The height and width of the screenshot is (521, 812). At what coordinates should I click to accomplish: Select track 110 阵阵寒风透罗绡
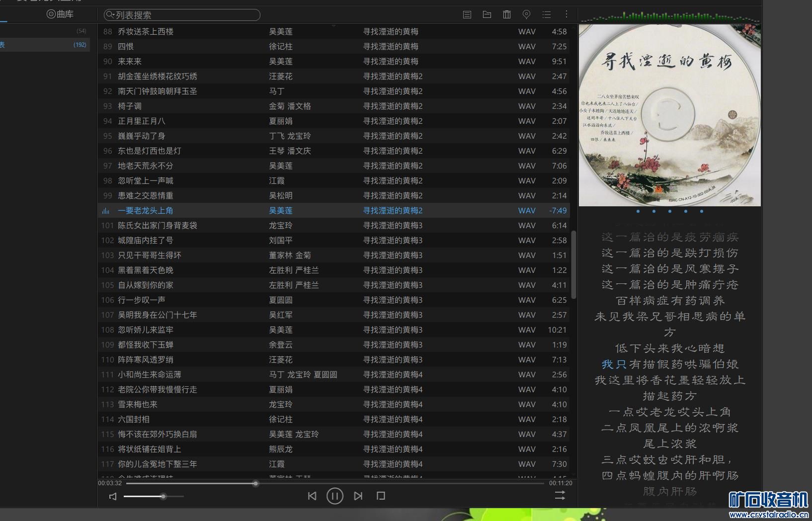tap(333, 359)
